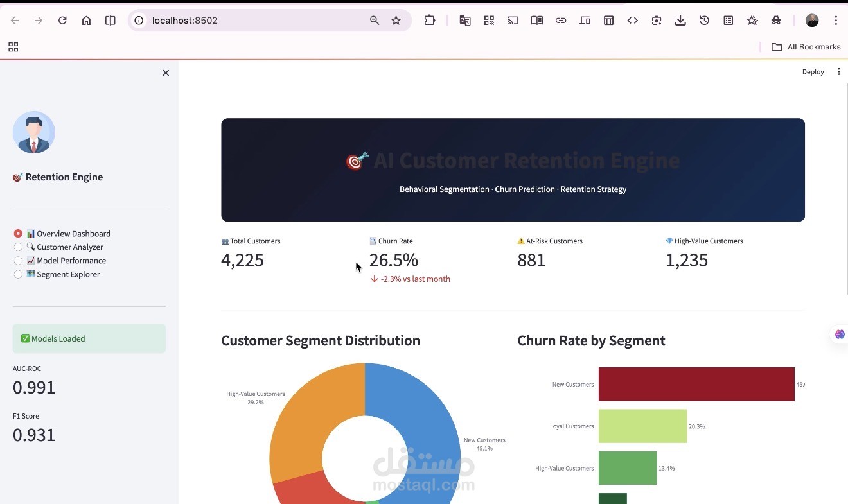
Task: Bookmark this page with the star icon
Action: 396,21
